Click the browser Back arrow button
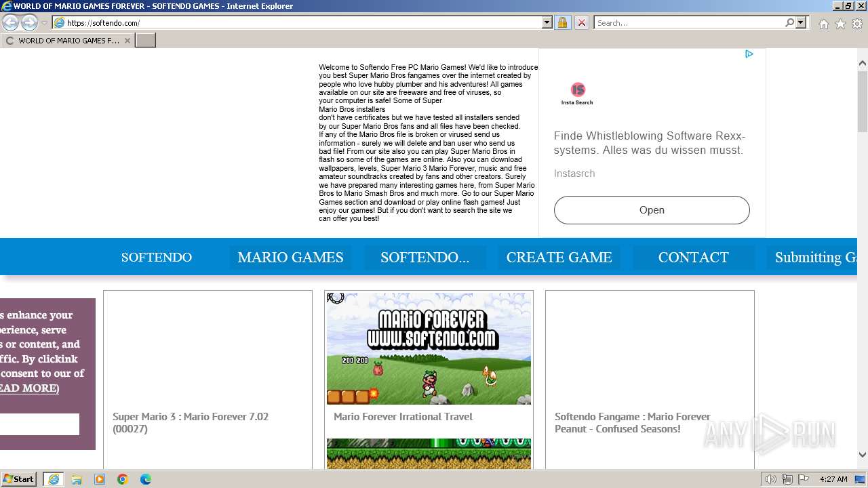 (x=11, y=22)
